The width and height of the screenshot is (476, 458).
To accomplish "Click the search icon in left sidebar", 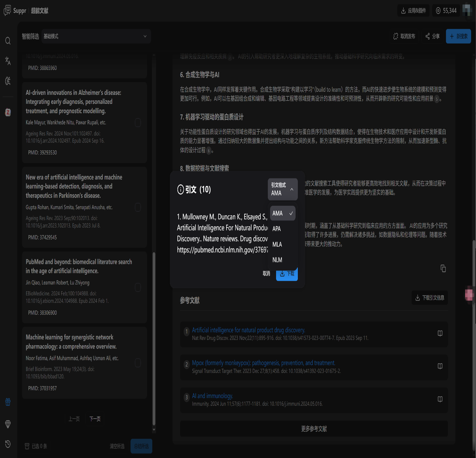I will pos(8,41).
